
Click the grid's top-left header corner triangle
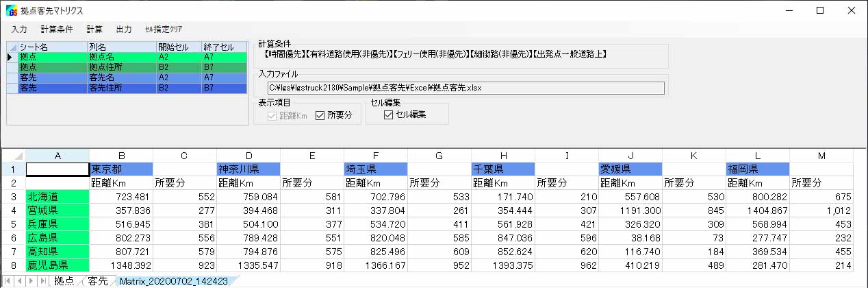pos(12,46)
